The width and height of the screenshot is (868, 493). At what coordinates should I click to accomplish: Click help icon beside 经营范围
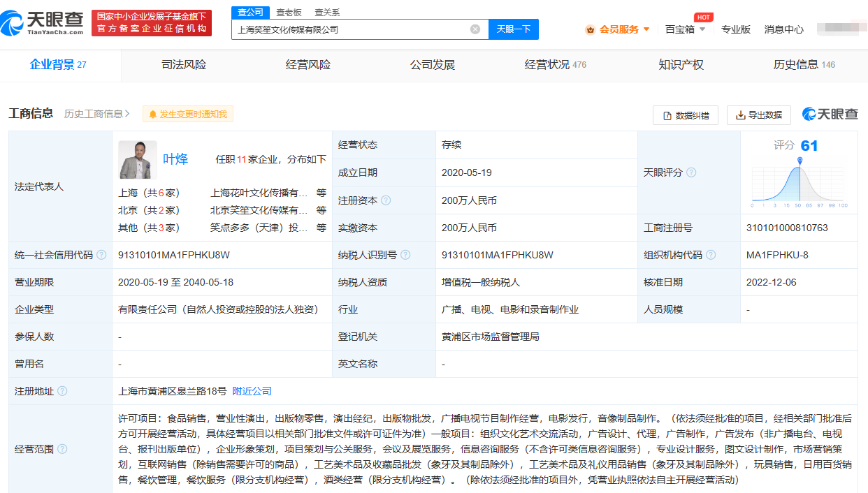click(x=62, y=449)
